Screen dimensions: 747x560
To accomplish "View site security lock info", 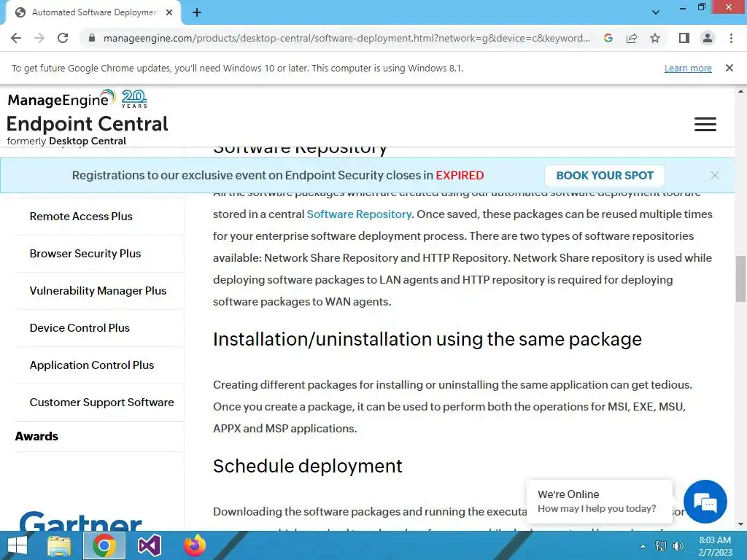I will pyautogui.click(x=92, y=38).
